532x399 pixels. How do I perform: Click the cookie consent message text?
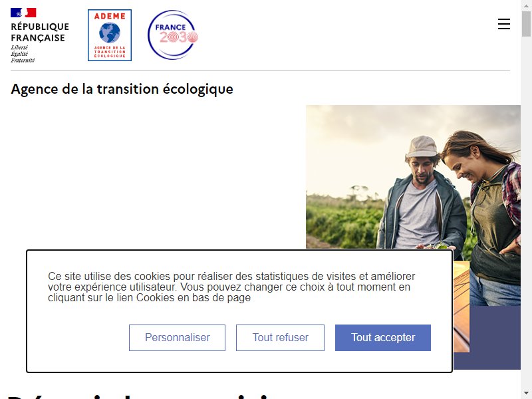231,287
